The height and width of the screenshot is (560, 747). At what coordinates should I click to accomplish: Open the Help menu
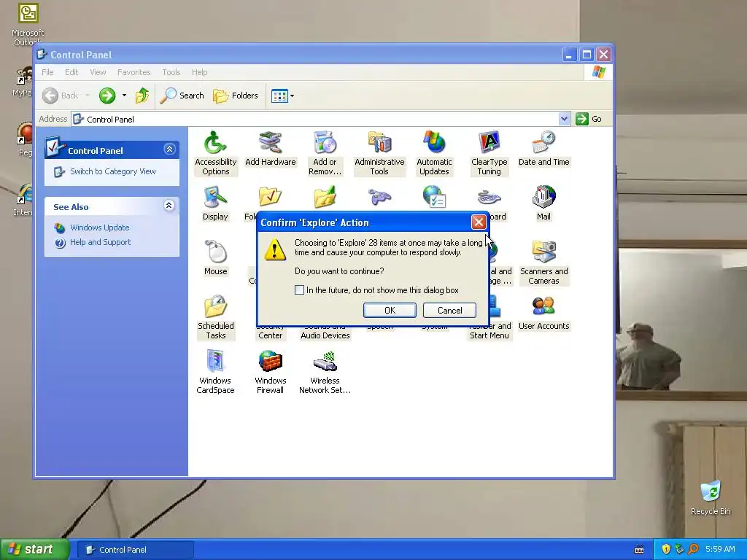coord(200,72)
